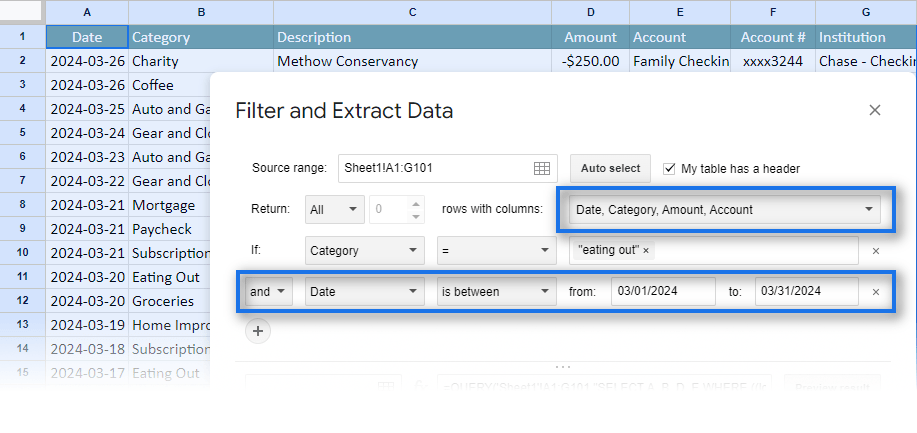This screenshot has height=433, width=917.
Task: Decrease the row count stepper
Action: tap(415, 216)
